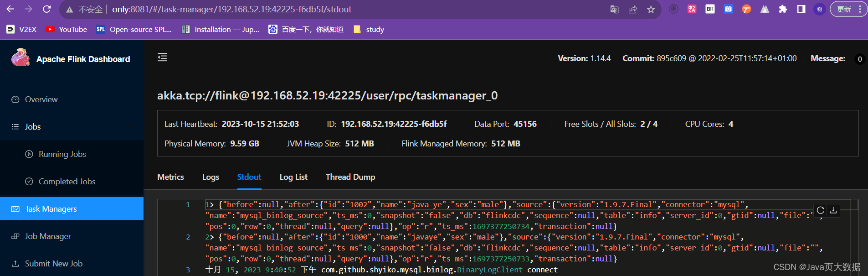Click line number 2 in stdout
This screenshot has width=868, height=276.
click(x=188, y=237)
